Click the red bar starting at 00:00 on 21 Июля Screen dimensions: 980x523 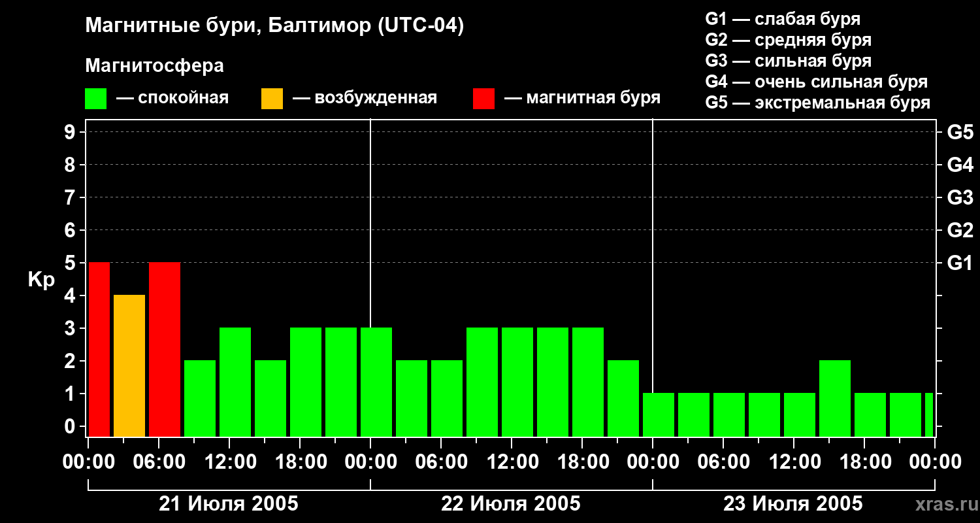point(99,349)
